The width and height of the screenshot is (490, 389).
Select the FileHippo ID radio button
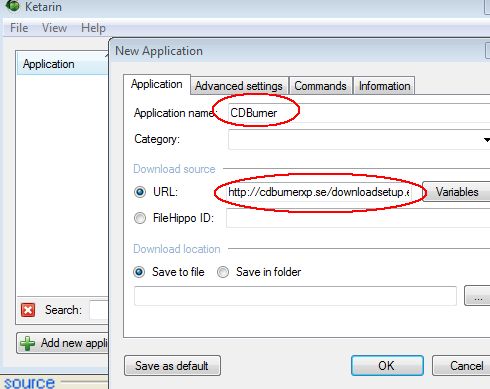pos(140,218)
